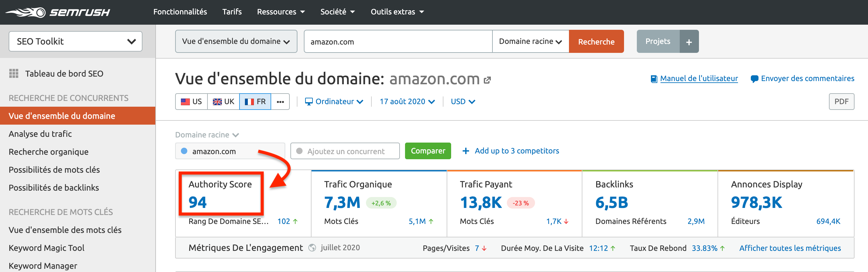Click the green Comparer button
868x272 pixels.
428,151
